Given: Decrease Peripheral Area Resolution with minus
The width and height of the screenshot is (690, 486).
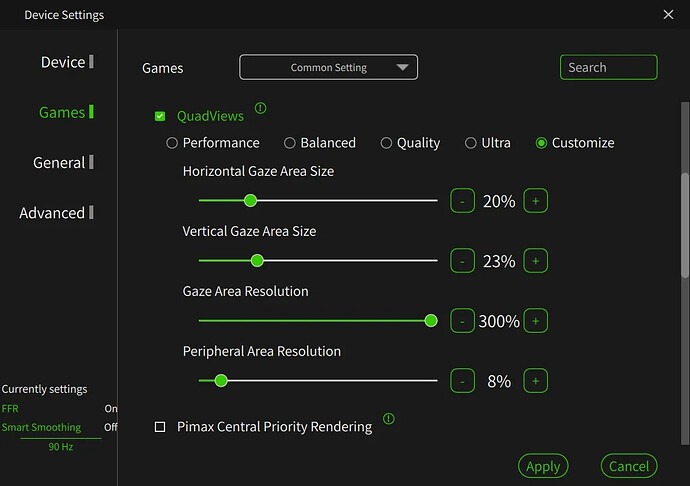Looking at the screenshot, I should point(462,381).
